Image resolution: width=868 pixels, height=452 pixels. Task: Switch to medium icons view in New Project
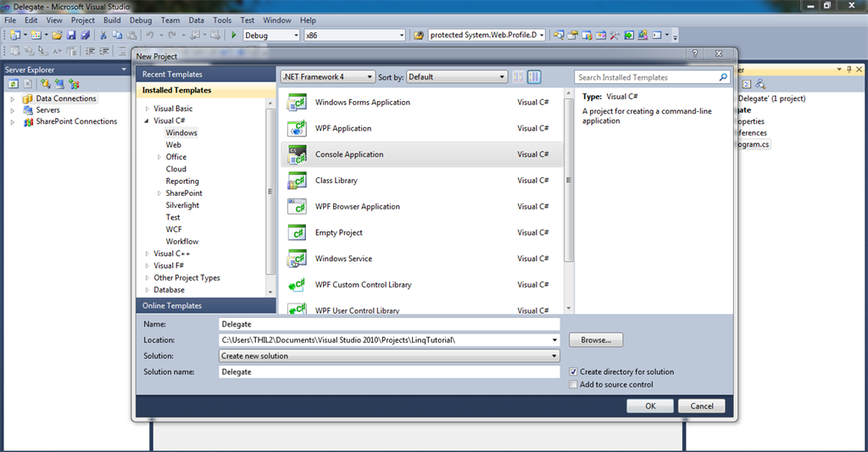[534, 77]
